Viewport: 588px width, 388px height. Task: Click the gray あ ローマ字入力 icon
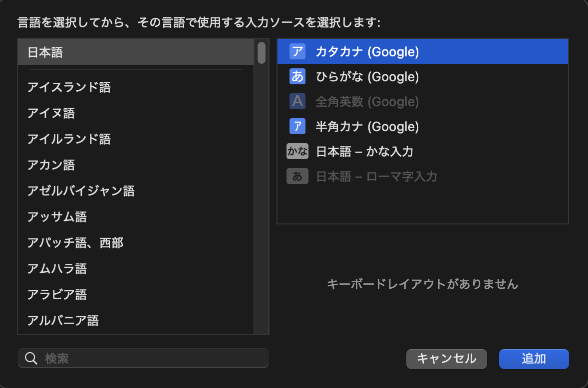(x=297, y=176)
